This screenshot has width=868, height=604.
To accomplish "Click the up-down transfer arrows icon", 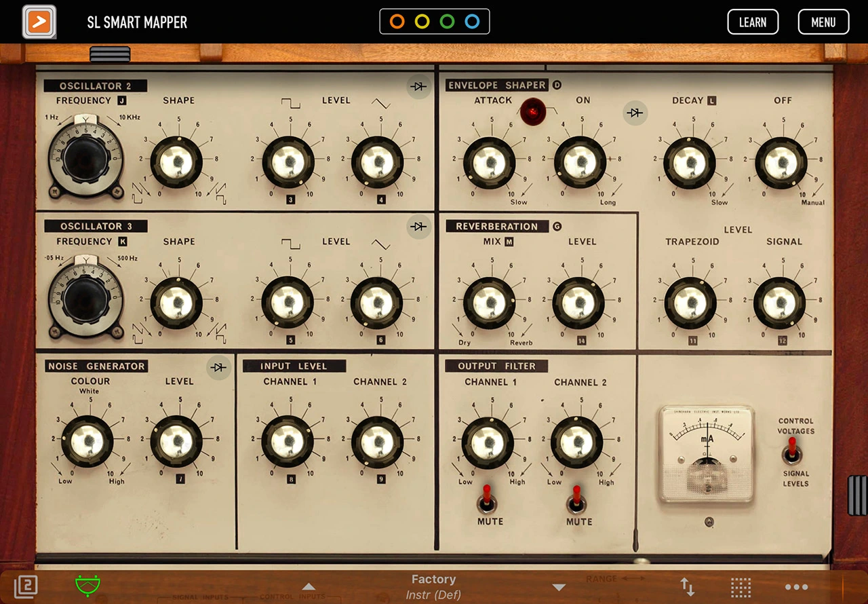I will click(687, 587).
